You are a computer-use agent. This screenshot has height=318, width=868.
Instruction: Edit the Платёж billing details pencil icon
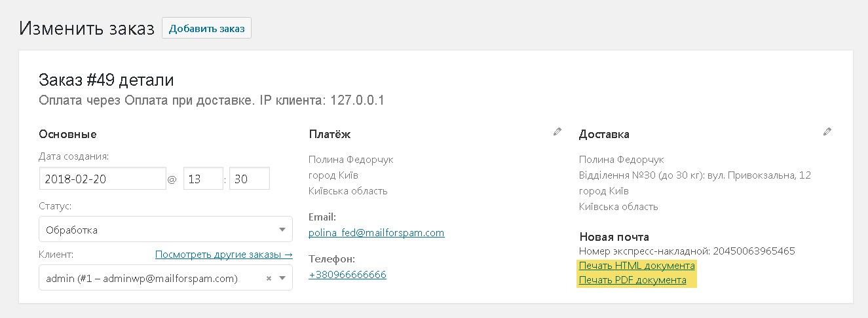click(557, 132)
